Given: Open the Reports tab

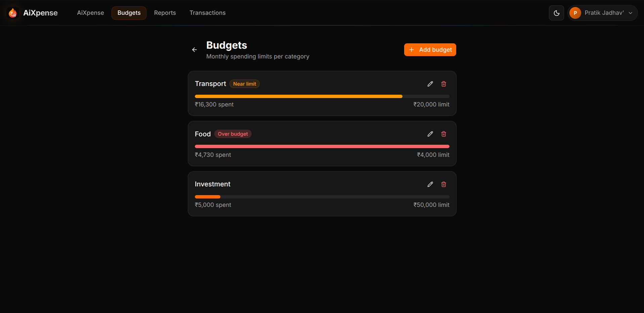Looking at the screenshot, I should click(165, 13).
